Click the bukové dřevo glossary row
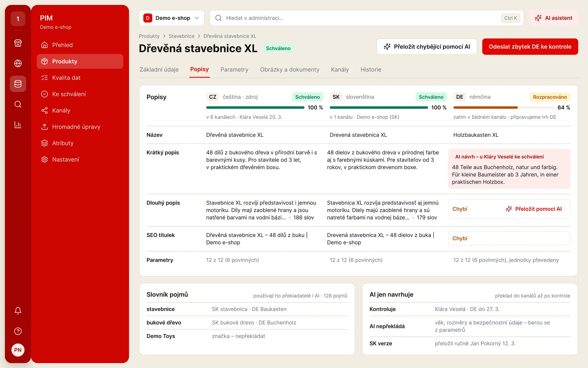588x368 pixels. (x=247, y=323)
